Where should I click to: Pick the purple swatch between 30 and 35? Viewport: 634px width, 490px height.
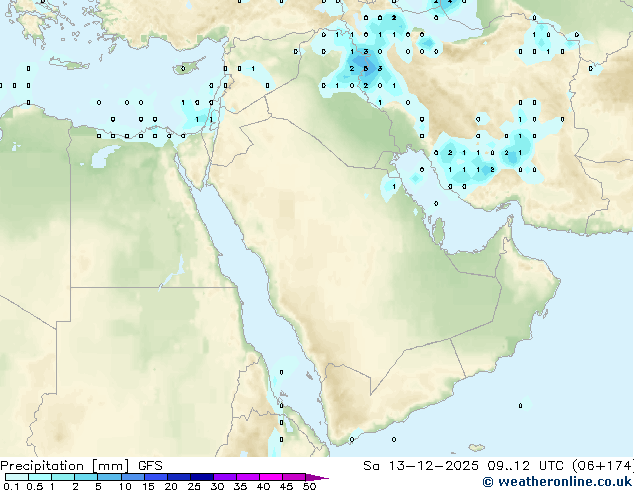point(224,477)
